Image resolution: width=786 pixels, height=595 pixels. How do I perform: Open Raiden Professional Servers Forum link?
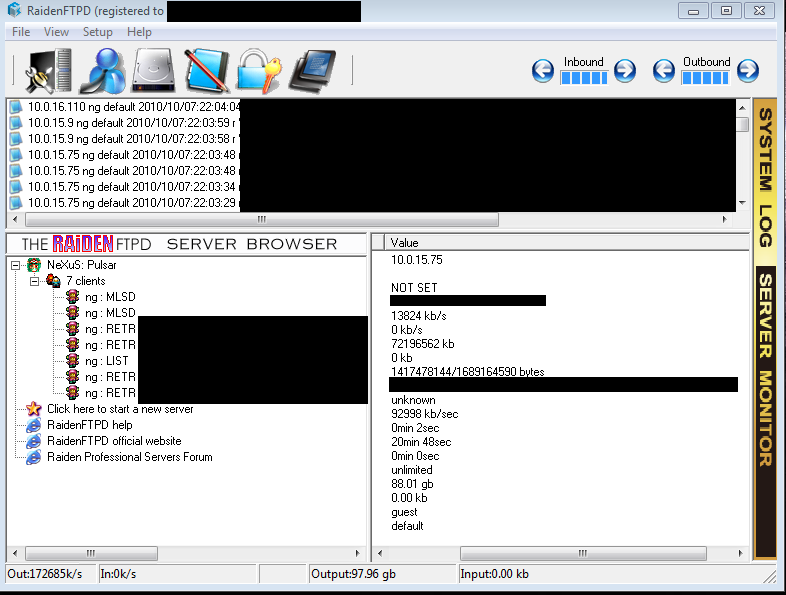click(129, 457)
